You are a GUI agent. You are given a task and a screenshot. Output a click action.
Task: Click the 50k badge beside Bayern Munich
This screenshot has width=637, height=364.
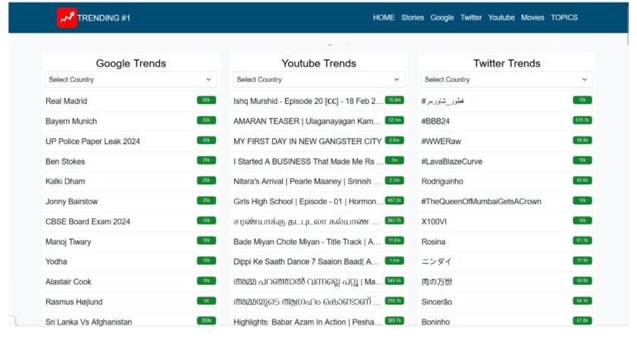(206, 120)
